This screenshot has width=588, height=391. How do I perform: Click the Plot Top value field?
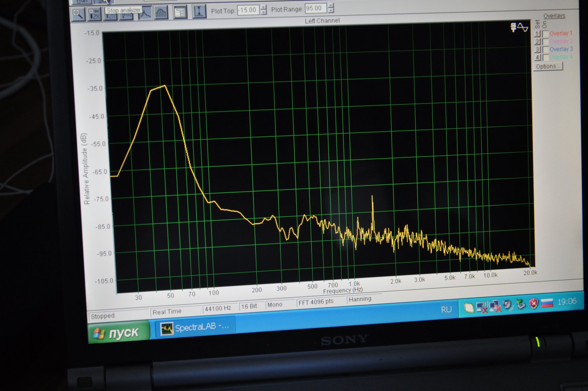tap(248, 10)
